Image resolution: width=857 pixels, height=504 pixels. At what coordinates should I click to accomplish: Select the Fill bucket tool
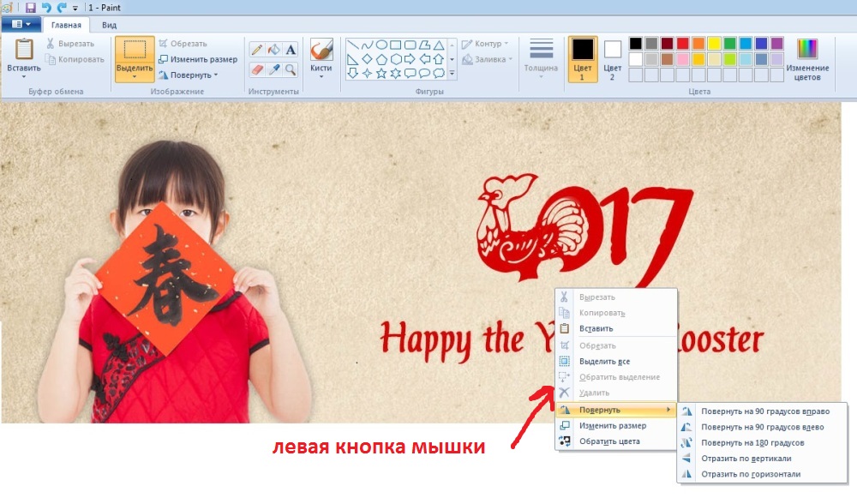point(273,50)
